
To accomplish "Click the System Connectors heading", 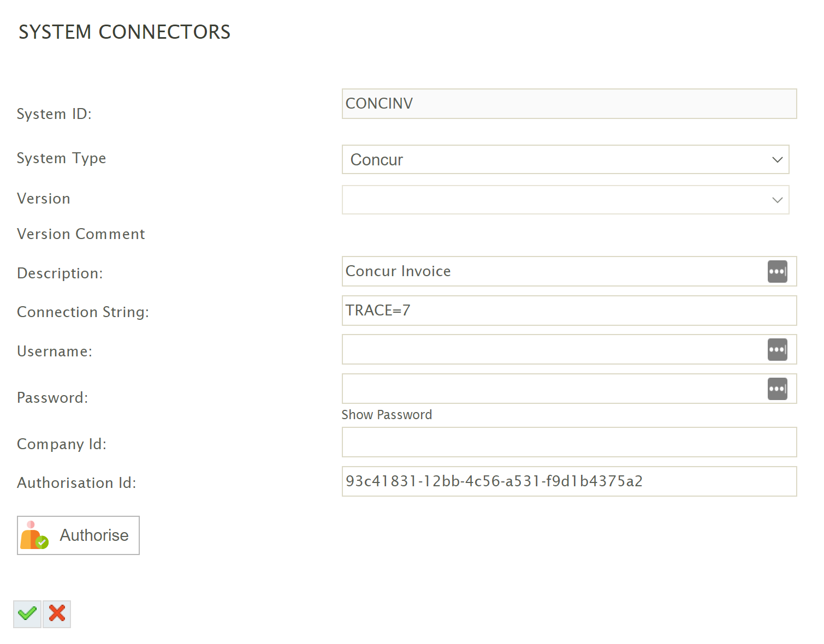I will tap(125, 32).
